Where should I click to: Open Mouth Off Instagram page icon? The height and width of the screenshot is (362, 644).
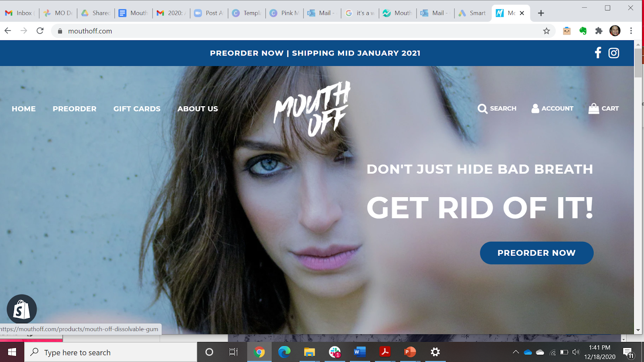614,53
